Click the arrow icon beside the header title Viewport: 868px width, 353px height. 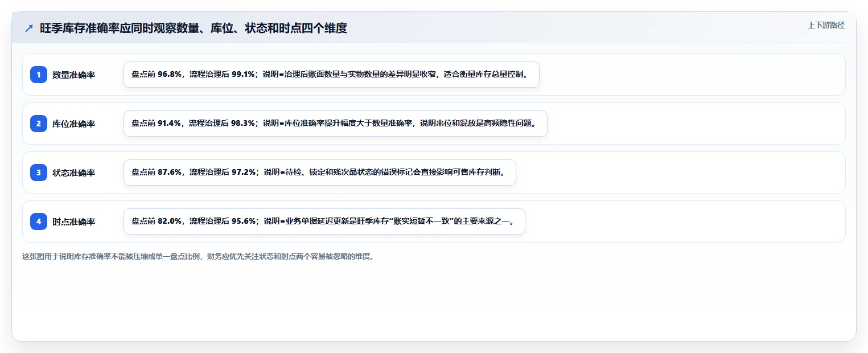pos(29,28)
